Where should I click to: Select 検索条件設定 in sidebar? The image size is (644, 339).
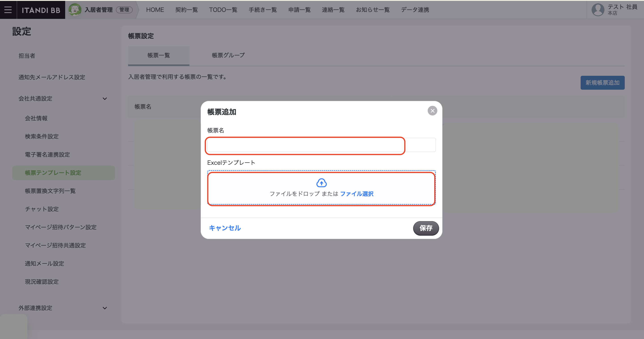[42, 137]
